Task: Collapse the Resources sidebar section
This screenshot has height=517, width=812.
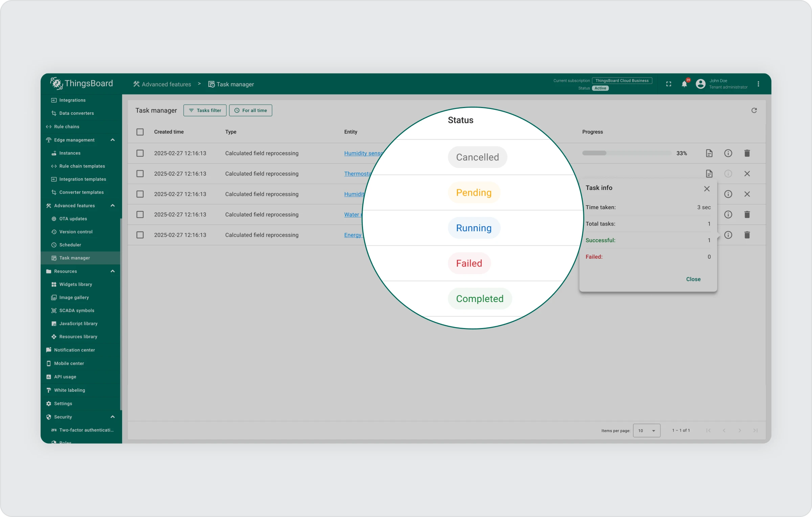Action: [113, 271]
